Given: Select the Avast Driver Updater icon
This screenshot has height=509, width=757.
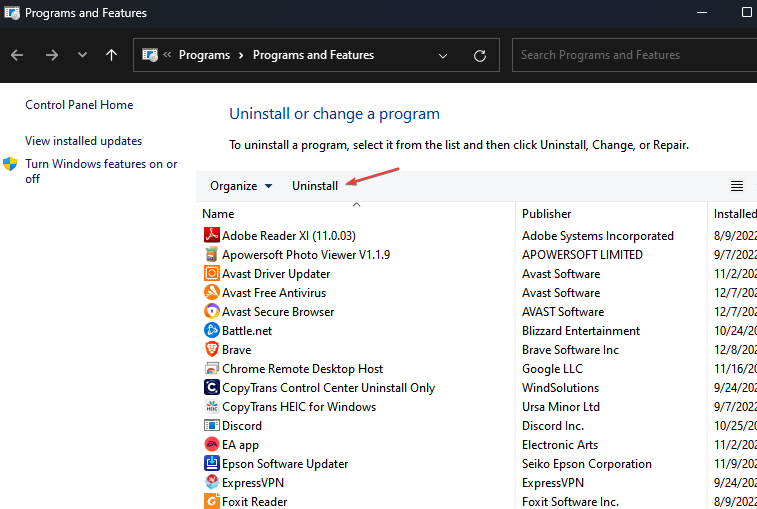Looking at the screenshot, I should point(211,273).
